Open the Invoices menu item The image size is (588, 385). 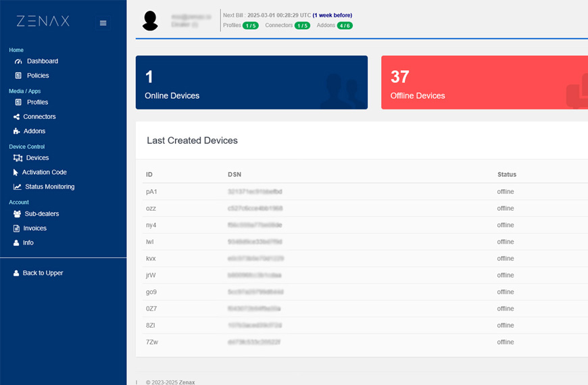[35, 228]
